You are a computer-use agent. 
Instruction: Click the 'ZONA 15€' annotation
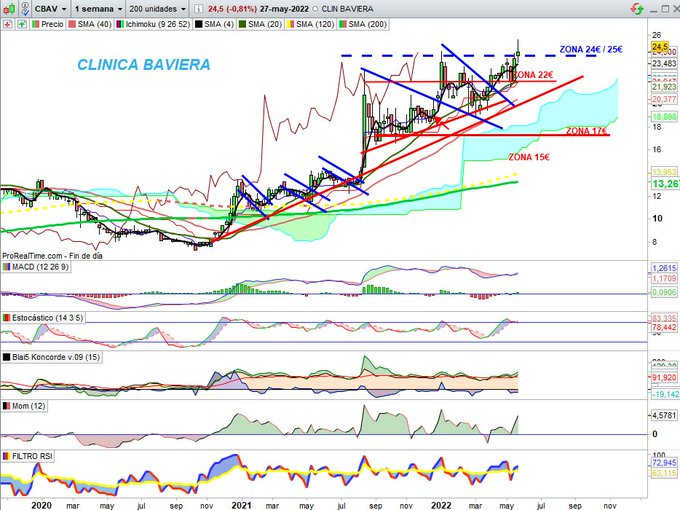point(529,157)
